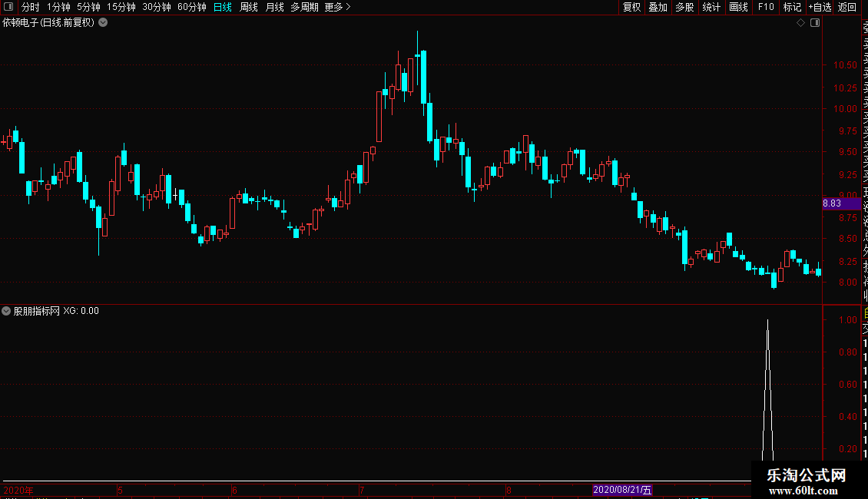Viewport: 868px width, 499px height.
Task: Click the 依顿电子(日线.前复权) title
Action: [x=48, y=23]
